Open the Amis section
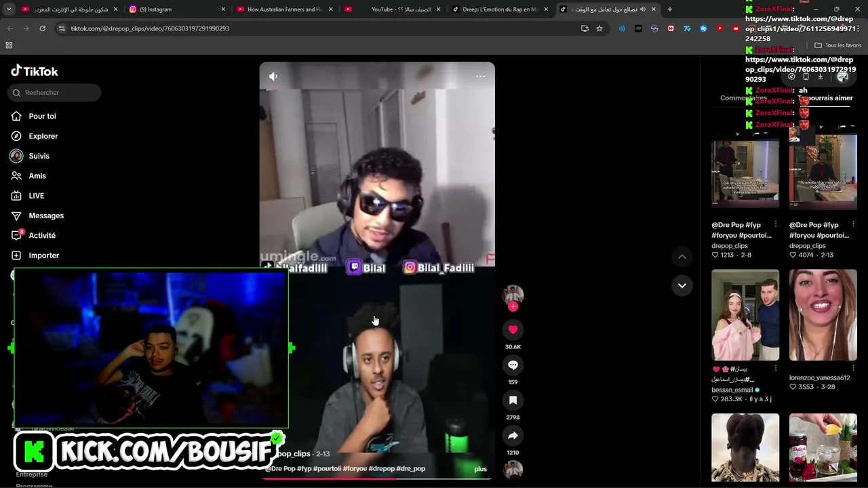This screenshot has width=868, height=488. click(37, 176)
